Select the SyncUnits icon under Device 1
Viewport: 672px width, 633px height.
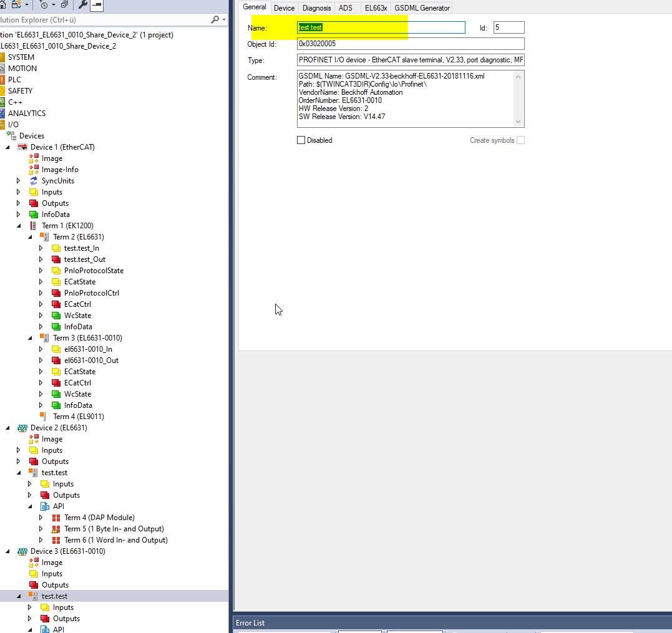(34, 181)
